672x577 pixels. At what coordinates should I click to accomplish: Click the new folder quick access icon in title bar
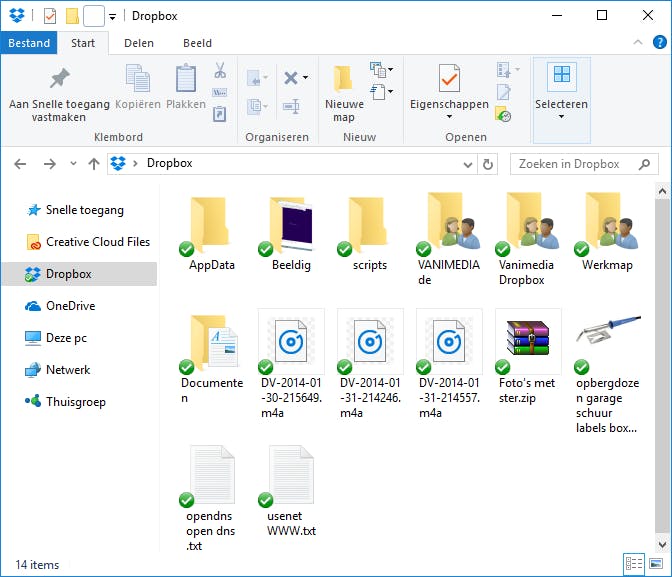72,16
